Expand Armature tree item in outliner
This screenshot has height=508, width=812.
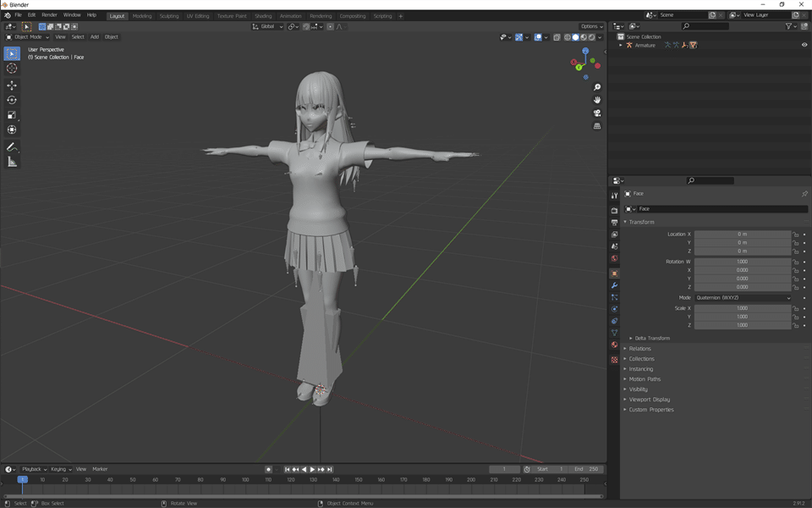click(x=621, y=46)
